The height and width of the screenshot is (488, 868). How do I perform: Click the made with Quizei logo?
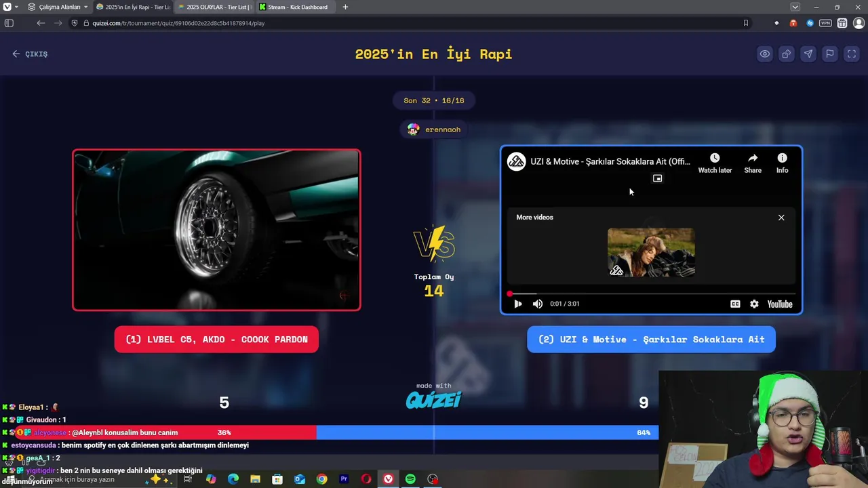(434, 396)
